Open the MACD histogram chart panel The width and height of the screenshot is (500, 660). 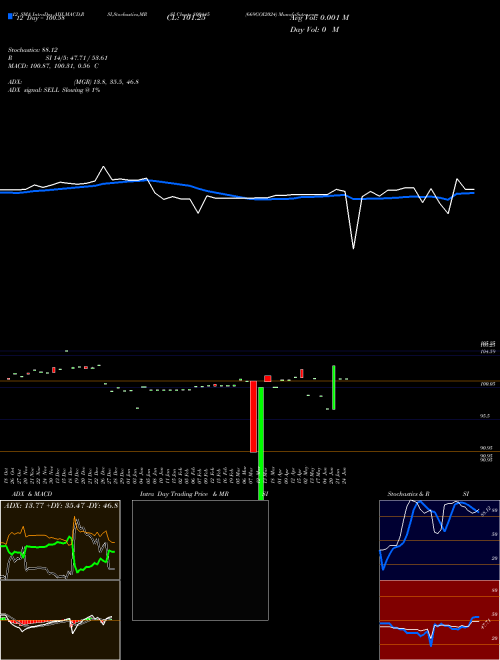(60, 620)
